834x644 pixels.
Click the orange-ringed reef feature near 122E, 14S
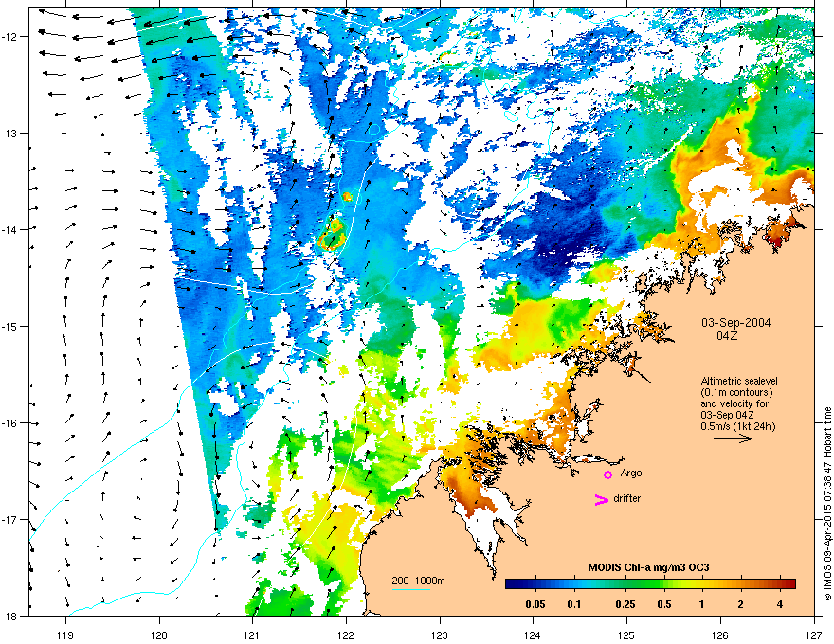332,234
